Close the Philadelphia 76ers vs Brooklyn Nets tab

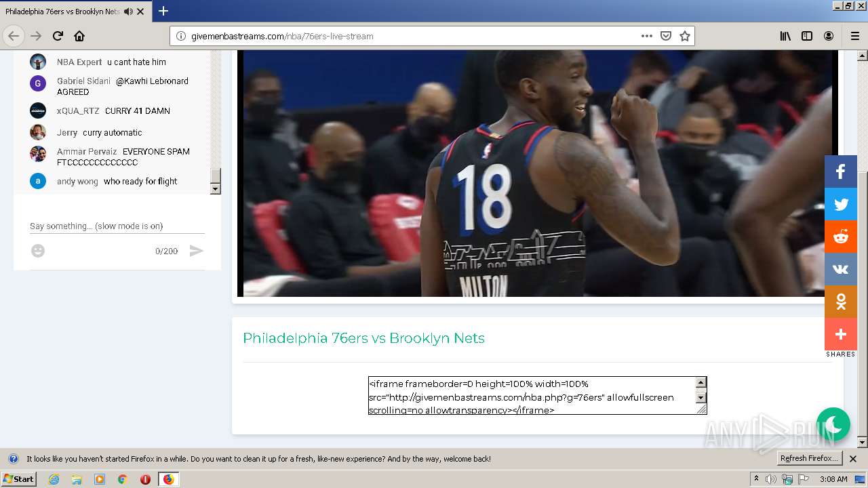coord(140,12)
